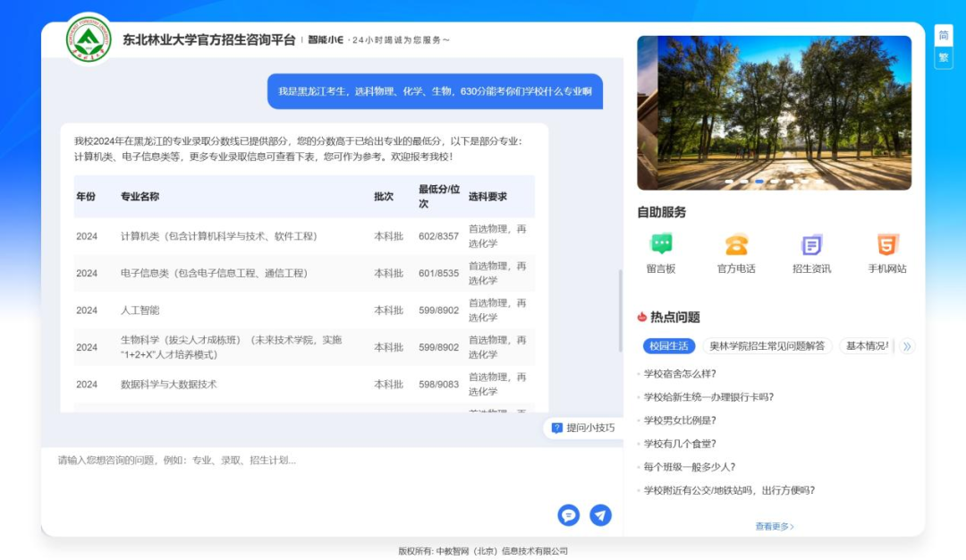966x560 pixels.
Task: Open the 官方电话 telephone icon
Action: click(736, 244)
